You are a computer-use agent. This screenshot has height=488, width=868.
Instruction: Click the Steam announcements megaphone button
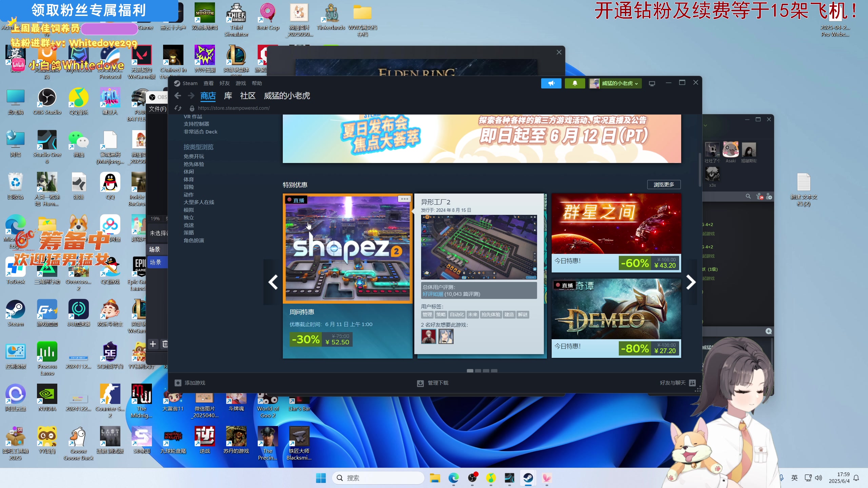(x=551, y=83)
